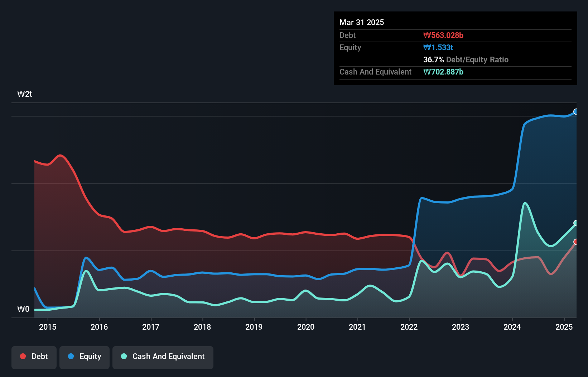Toggle the Equity series visibility
Viewport: 588px width, 377px height.
click(85, 357)
